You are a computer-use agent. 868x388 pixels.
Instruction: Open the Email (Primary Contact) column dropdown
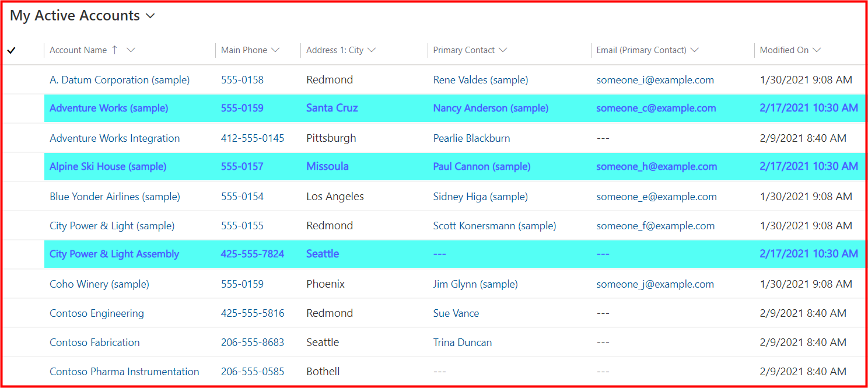point(694,50)
